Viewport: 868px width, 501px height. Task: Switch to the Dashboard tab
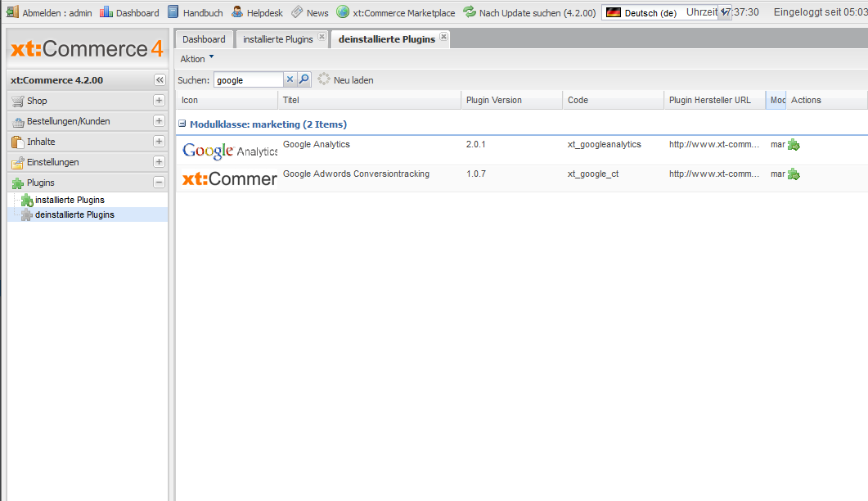[204, 39]
